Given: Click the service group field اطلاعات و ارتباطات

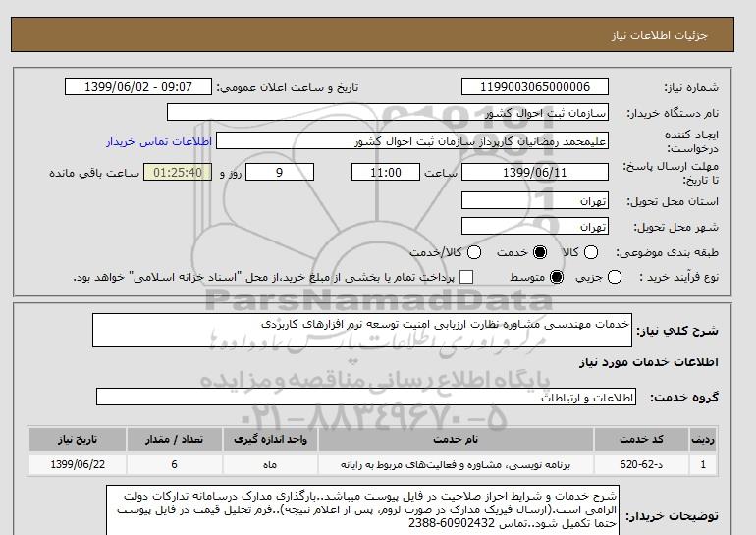Looking at the screenshot, I should [366, 398].
